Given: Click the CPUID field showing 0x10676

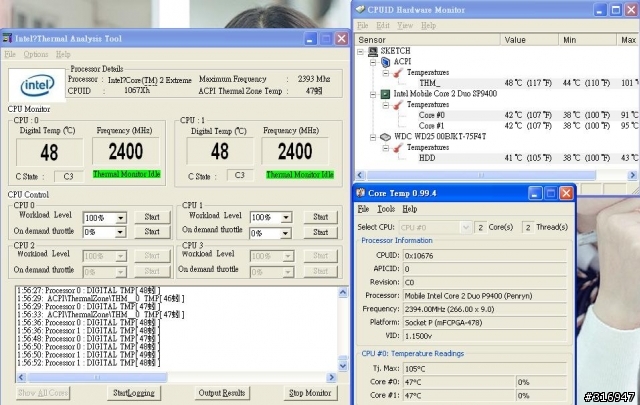Looking at the screenshot, I should pos(485,256).
